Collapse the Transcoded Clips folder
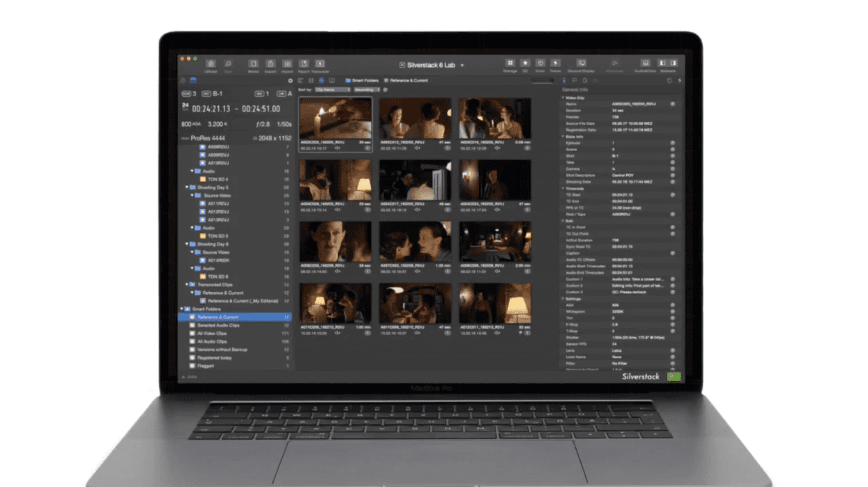 (x=188, y=285)
